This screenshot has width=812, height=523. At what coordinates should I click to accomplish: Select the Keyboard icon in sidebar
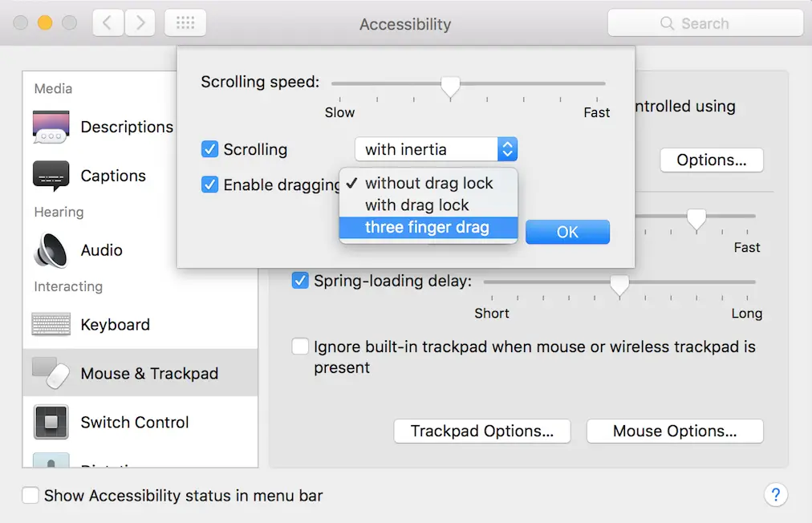point(51,325)
